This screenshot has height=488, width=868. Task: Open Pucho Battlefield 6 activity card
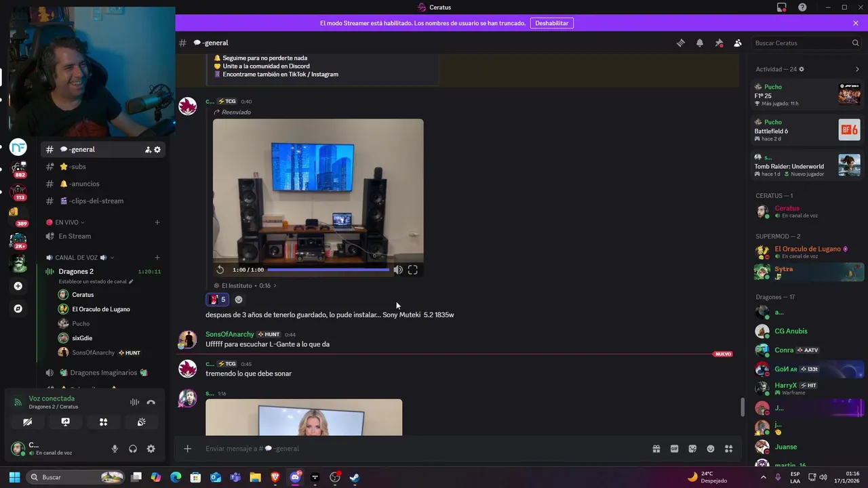click(x=807, y=130)
